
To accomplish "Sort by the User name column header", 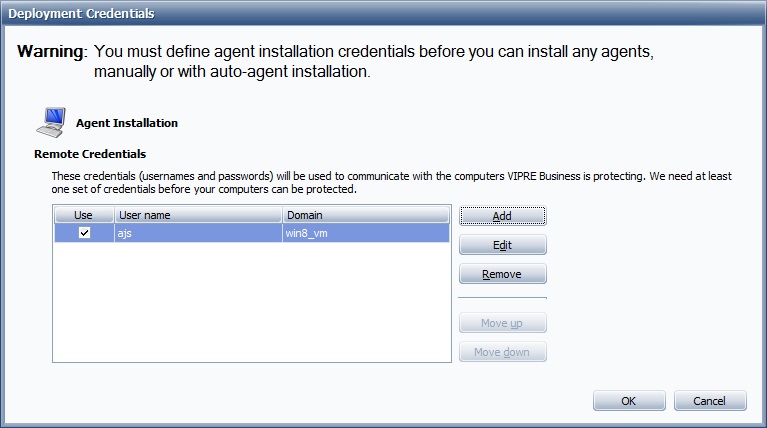I will pos(197,215).
